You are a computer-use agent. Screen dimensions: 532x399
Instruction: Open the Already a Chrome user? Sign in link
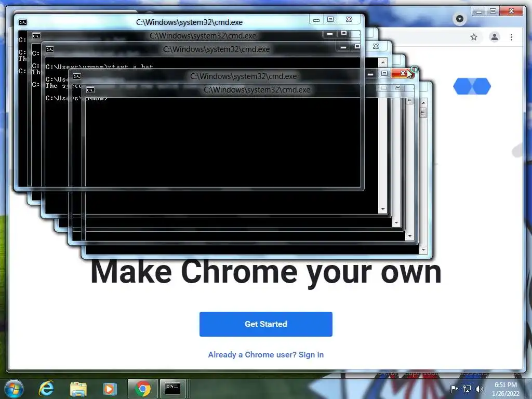(265, 354)
